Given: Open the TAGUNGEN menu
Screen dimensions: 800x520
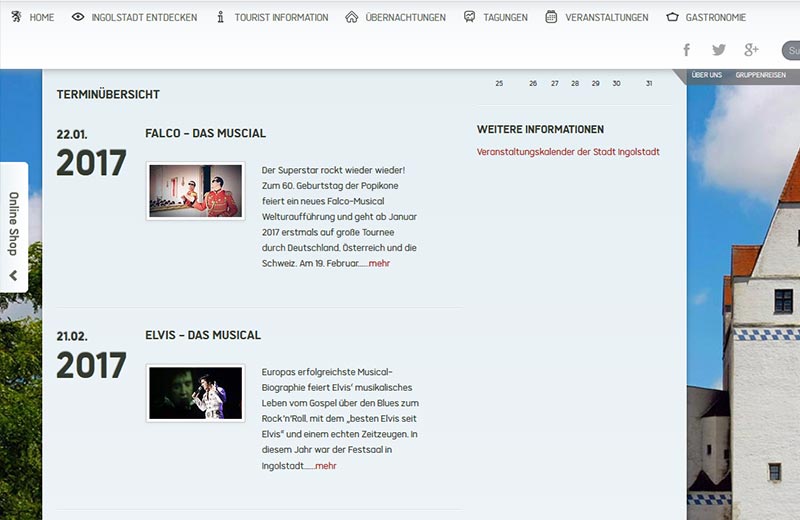Looking at the screenshot, I should point(506,17).
